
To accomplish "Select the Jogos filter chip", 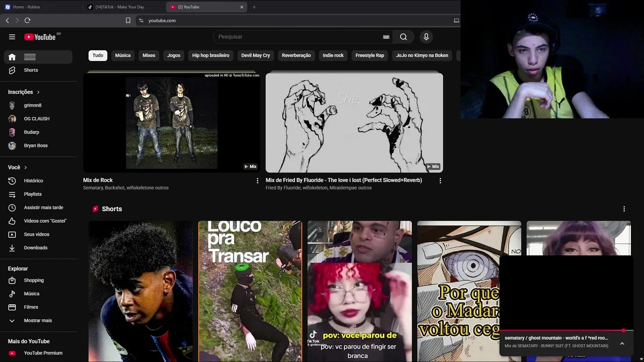I will (174, 55).
